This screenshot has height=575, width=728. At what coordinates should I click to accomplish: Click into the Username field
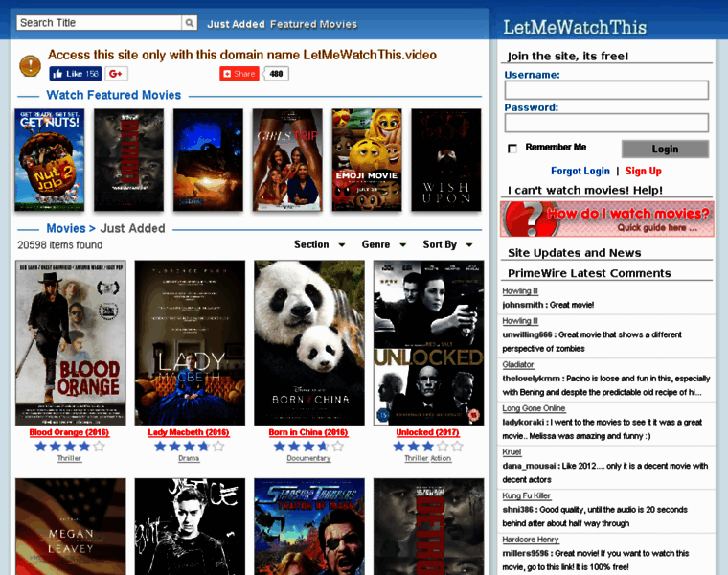point(606,90)
